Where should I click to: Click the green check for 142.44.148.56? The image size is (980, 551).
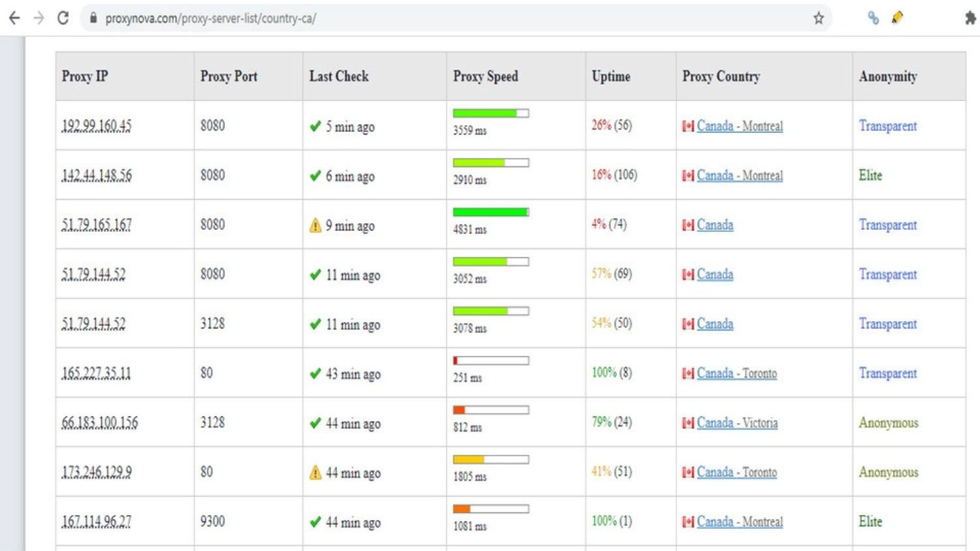click(316, 176)
